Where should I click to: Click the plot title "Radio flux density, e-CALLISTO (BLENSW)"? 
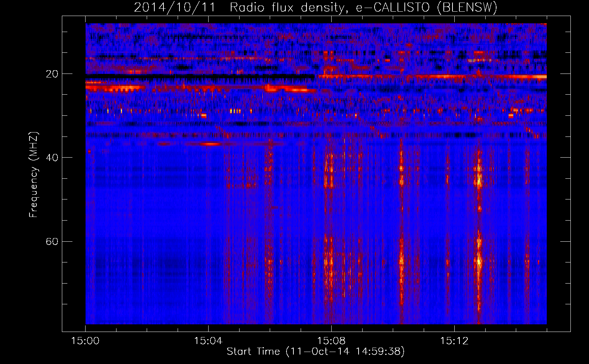[364, 8]
